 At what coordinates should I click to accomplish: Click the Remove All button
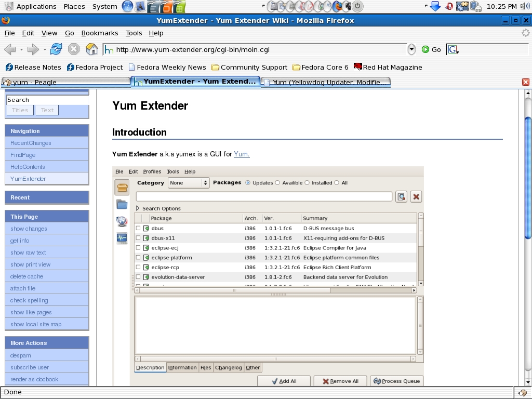click(x=340, y=381)
